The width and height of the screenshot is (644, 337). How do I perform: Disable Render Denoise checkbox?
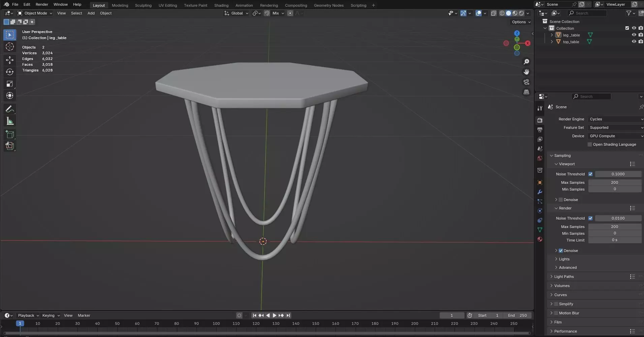click(x=561, y=251)
